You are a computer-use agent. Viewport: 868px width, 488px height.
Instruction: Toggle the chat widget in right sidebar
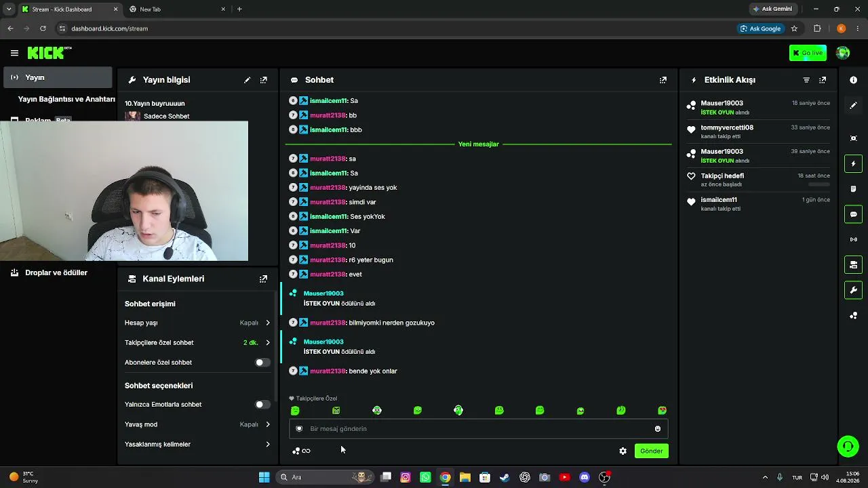click(x=853, y=214)
